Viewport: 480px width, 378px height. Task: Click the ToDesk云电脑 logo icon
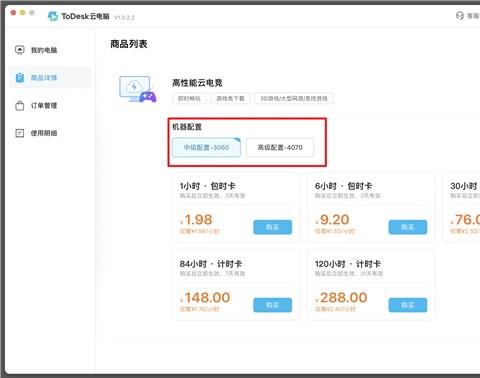[x=53, y=16]
